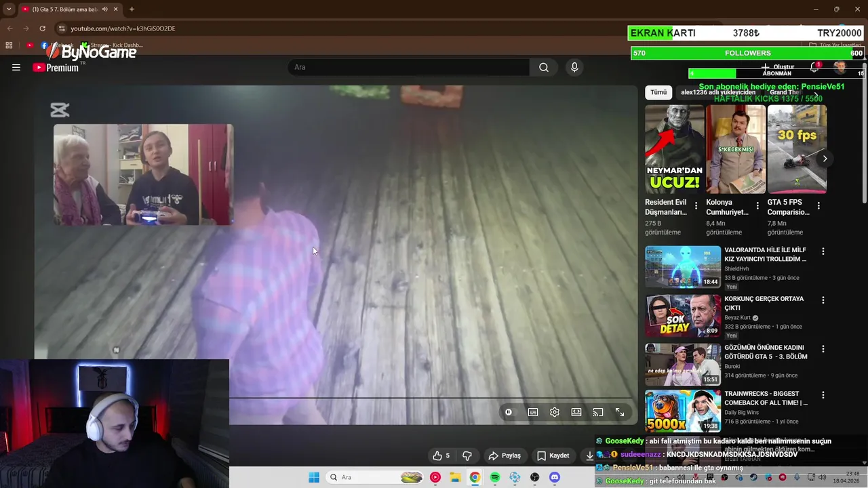Open the account avatar menu
The width and height of the screenshot is (868, 488).
pos(840,67)
